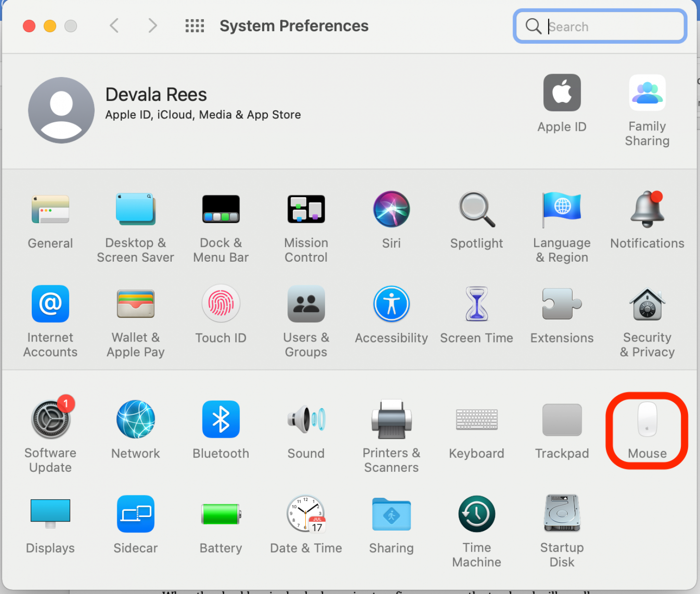
Task: Go forward with the right chevron
Action: (152, 25)
